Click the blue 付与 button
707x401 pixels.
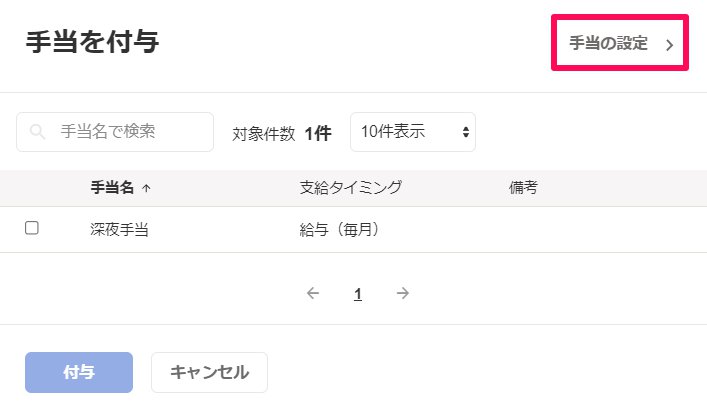79,373
